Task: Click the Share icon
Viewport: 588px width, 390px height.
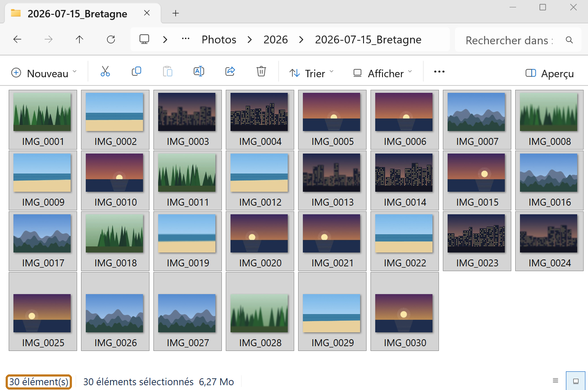Action: [230, 72]
